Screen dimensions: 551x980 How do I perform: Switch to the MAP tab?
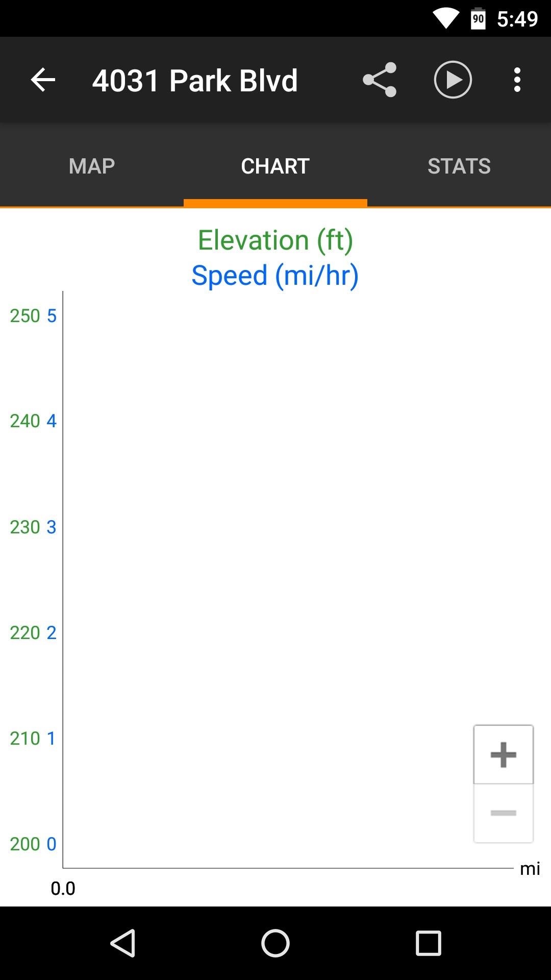(x=92, y=166)
